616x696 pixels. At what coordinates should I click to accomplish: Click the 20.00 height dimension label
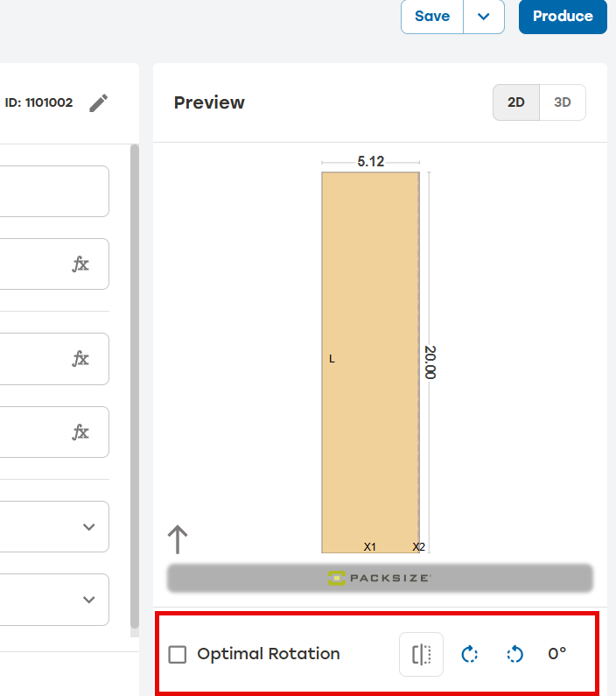point(430,362)
